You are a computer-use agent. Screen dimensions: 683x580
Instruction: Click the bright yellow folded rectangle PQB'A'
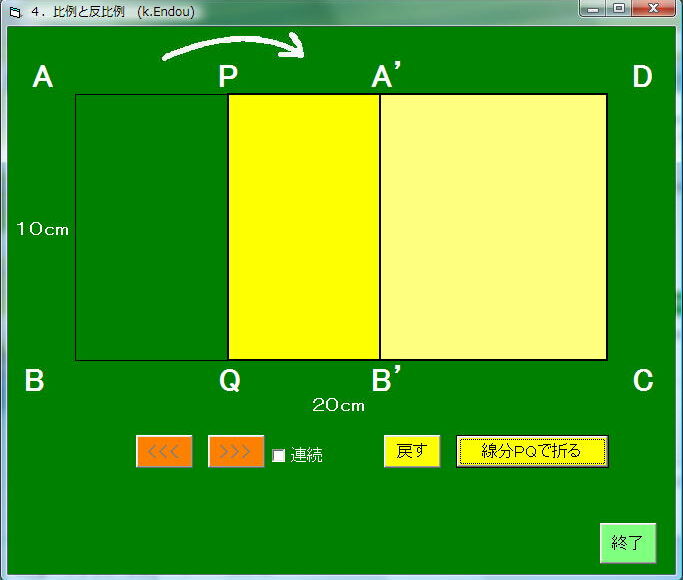[304, 227]
